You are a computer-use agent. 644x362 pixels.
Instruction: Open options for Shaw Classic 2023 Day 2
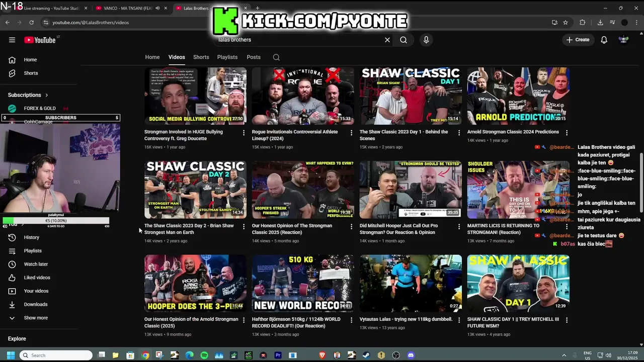pos(244,227)
